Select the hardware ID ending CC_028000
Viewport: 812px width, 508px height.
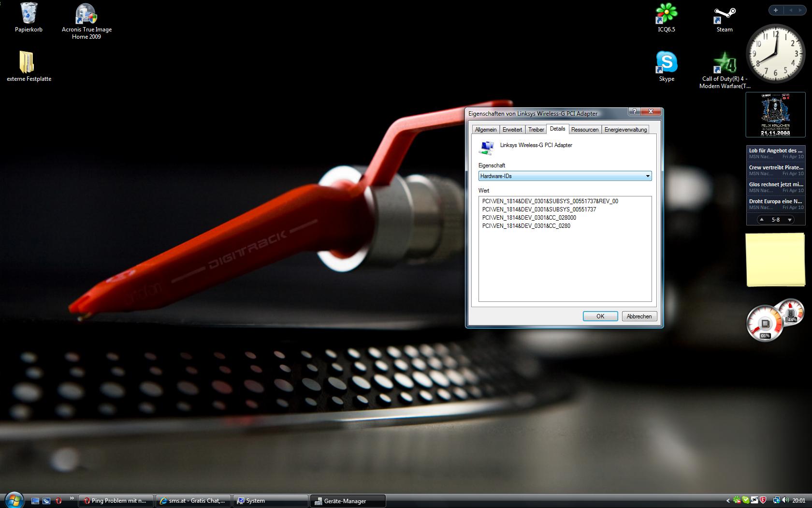point(529,218)
